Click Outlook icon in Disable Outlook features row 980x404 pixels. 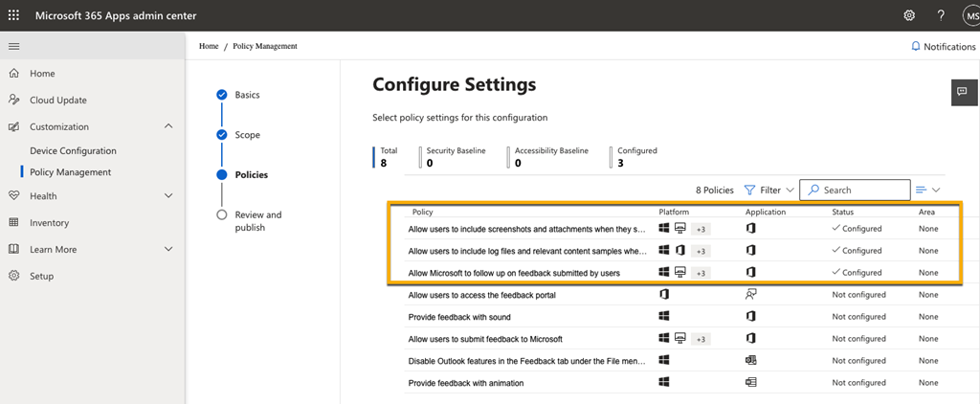click(751, 360)
